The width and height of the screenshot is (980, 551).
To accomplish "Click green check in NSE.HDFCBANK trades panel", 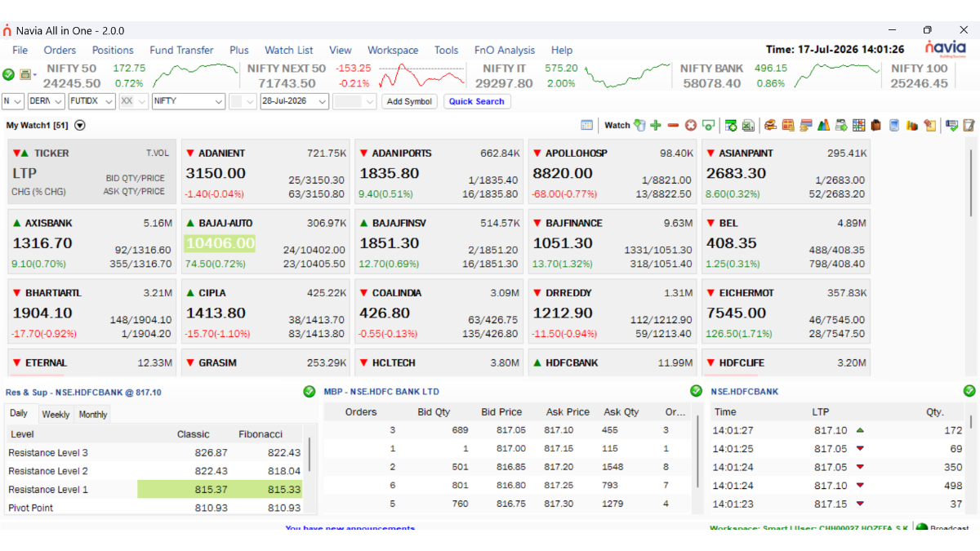I will coord(969,392).
